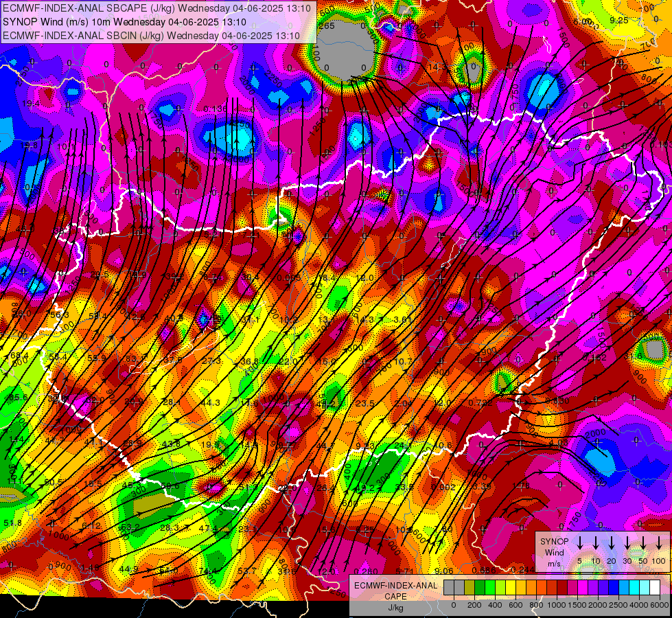The height and width of the screenshot is (618, 672).
Task: Click the '400' tick label on CAPE scale
Action: pos(495,605)
